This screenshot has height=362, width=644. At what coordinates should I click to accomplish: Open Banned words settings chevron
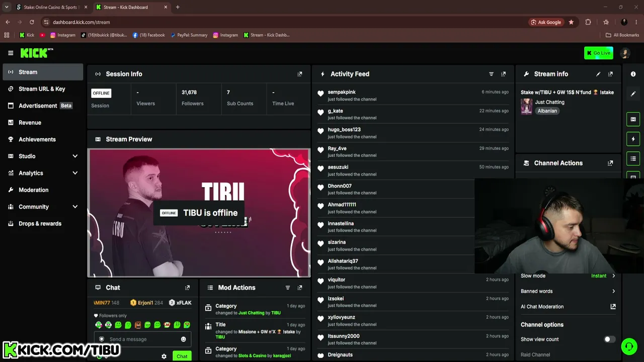coord(613,291)
